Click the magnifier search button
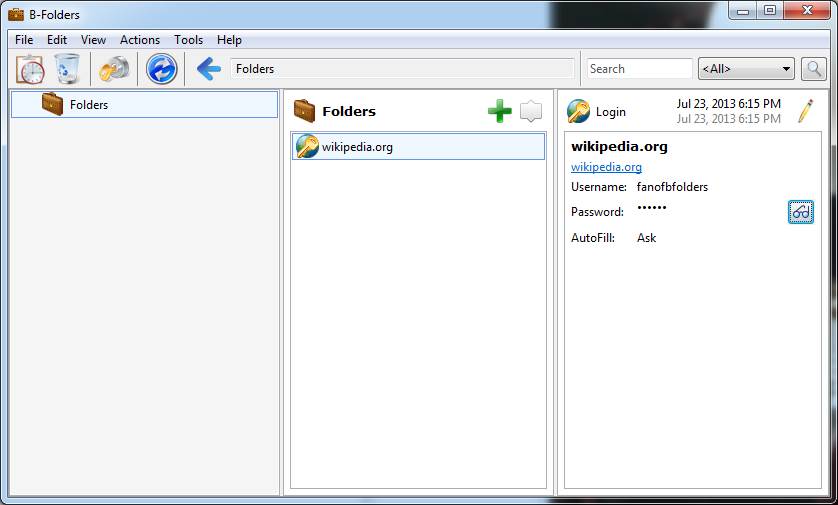Image resolution: width=838 pixels, height=505 pixels. click(x=813, y=69)
